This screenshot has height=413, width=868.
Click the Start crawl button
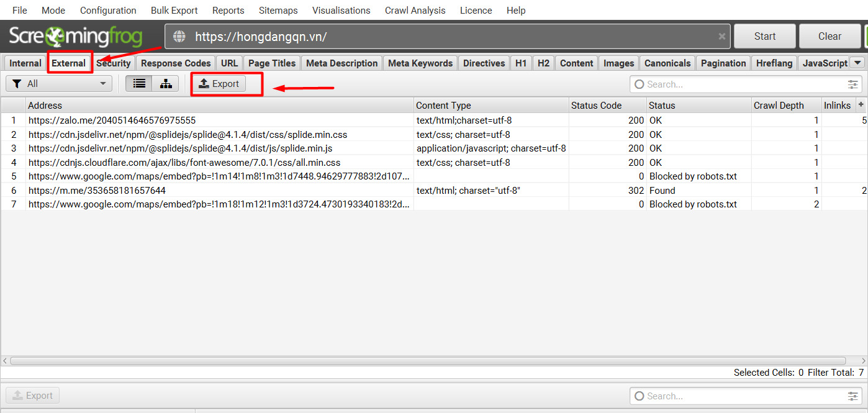coord(765,37)
